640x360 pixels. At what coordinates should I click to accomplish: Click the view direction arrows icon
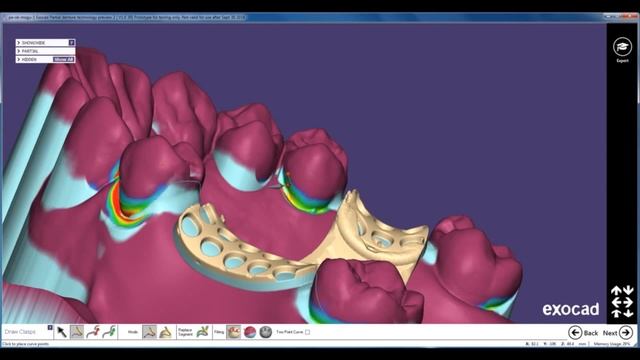coord(622,302)
